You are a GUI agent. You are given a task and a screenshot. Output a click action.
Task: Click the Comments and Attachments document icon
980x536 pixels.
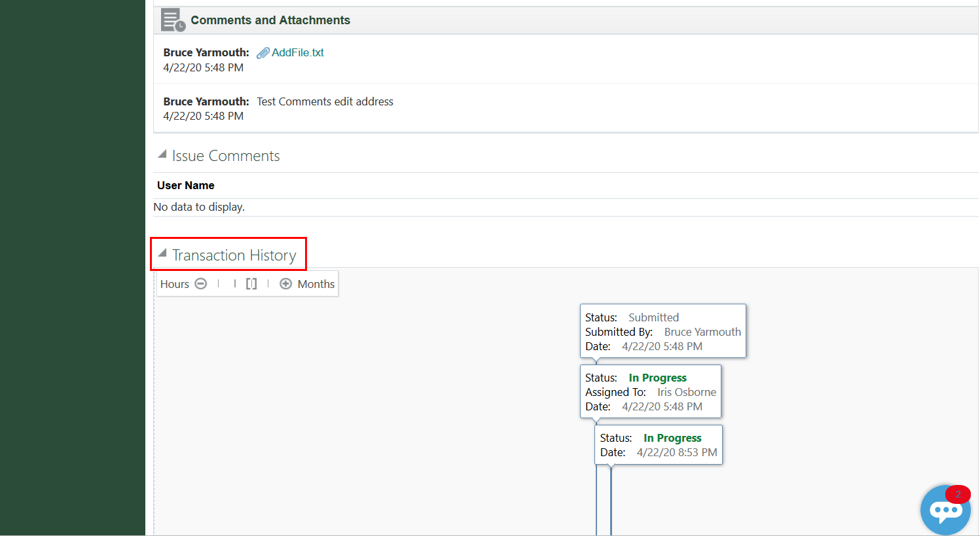tap(173, 20)
